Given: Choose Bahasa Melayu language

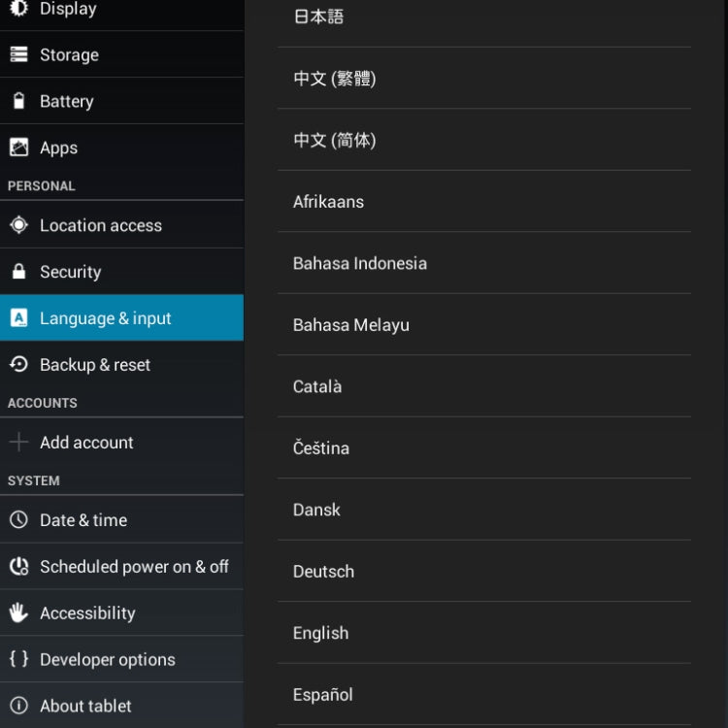Looking at the screenshot, I should (x=484, y=324).
